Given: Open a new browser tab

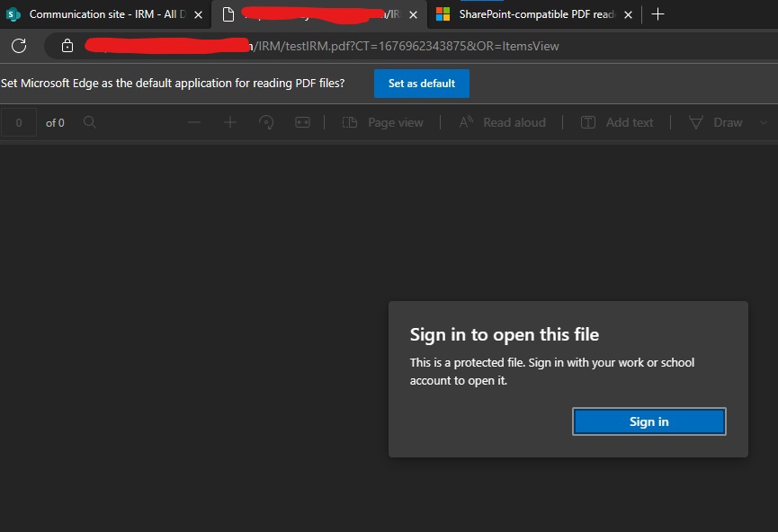Looking at the screenshot, I should [x=657, y=14].
